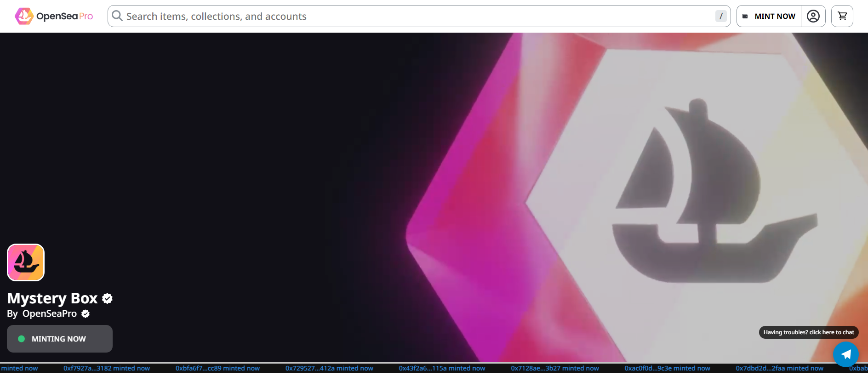
Task: Click 0x7dbd2d...2faa minted now entry
Action: point(779,368)
